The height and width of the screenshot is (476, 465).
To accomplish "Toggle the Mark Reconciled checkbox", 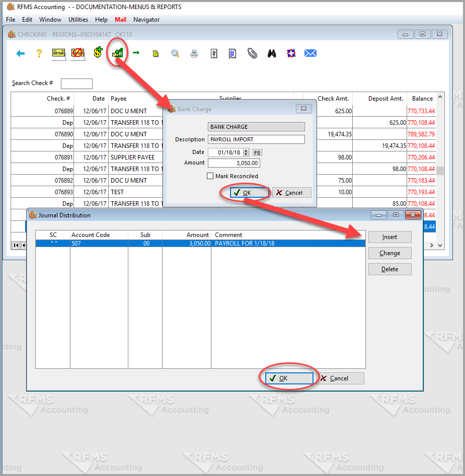I will click(210, 176).
